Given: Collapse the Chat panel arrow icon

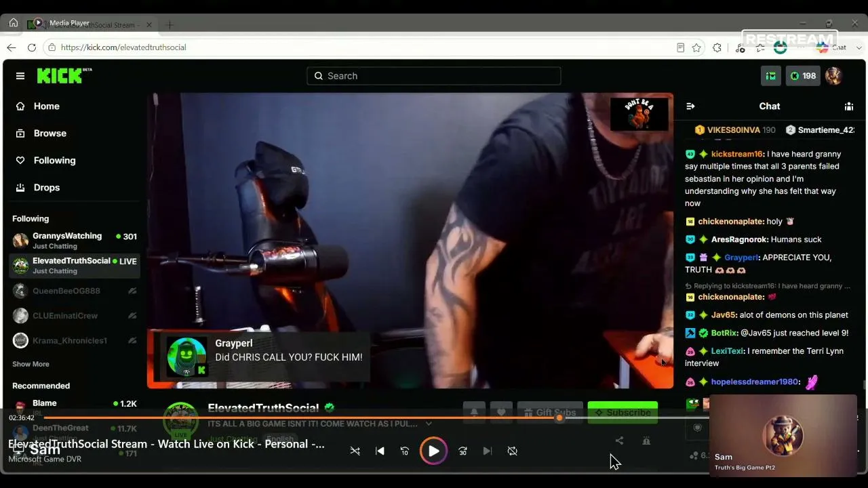Looking at the screenshot, I should 690,106.
